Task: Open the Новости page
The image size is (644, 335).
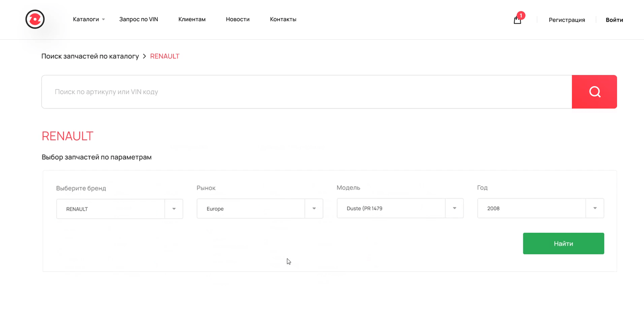Action: pos(237,19)
